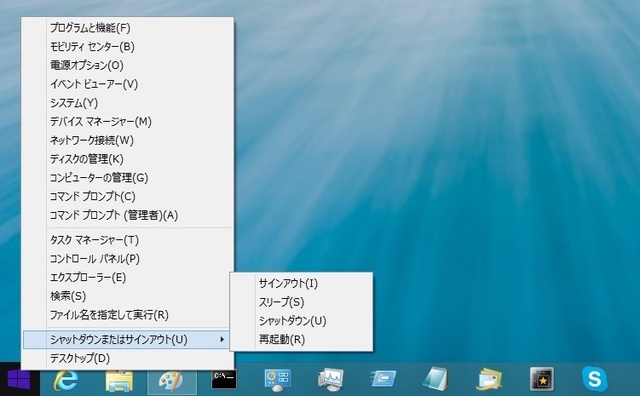Open Notepad from the taskbar
This screenshot has height=396, width=640.
pyautogui.click(x=436, y=378)
